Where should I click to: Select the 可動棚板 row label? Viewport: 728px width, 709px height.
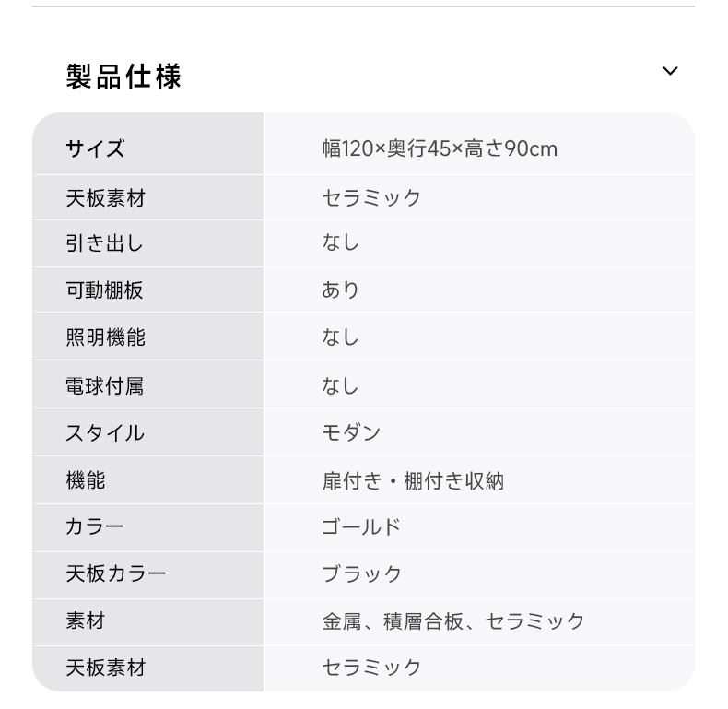tap(104, 290)
